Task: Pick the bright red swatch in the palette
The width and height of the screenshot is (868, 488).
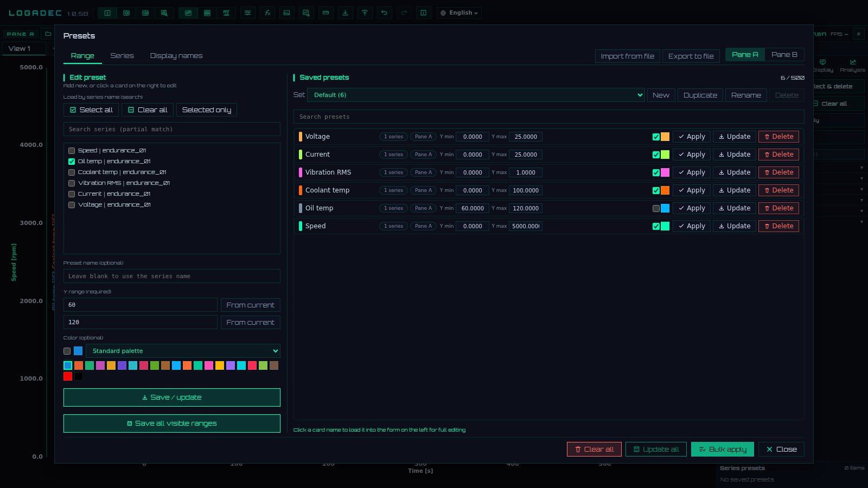Action: pyautogui.click(x=68, y=376)
